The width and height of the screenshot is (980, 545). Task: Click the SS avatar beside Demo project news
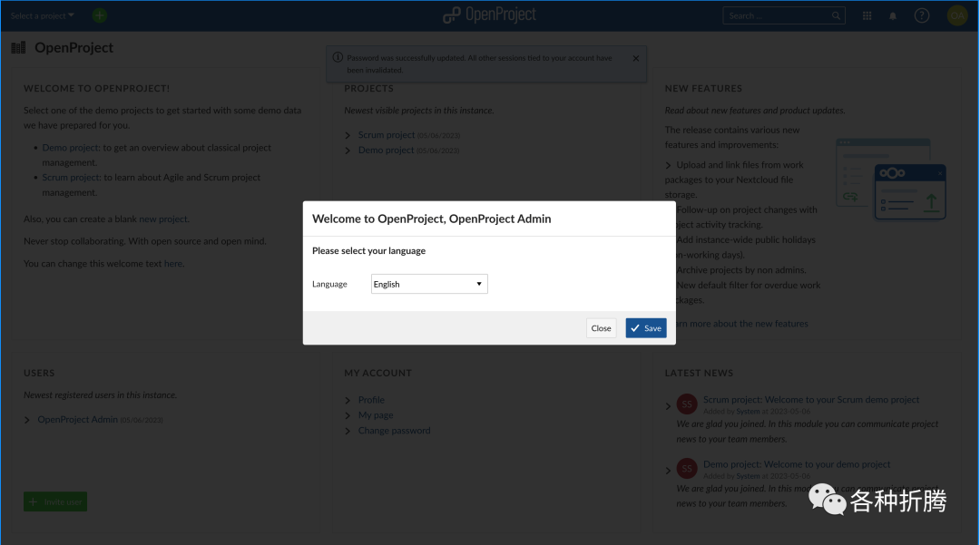(687, 468)
